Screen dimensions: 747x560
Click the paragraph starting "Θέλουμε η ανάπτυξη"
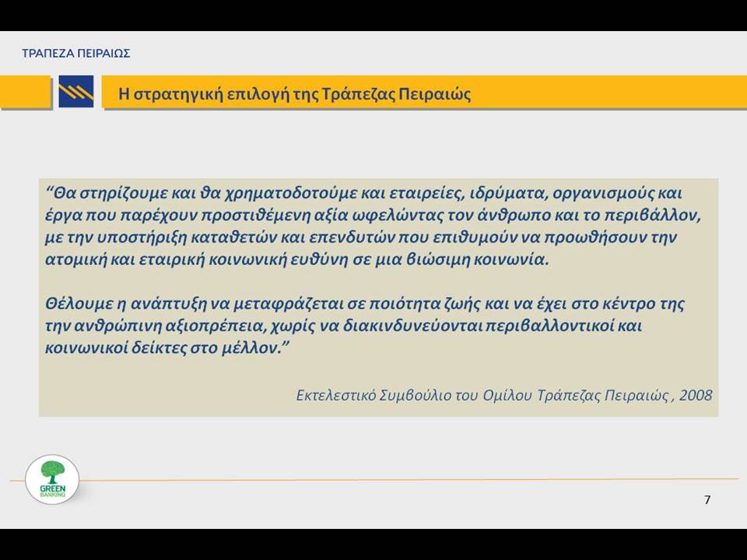[x=364, y=326]
